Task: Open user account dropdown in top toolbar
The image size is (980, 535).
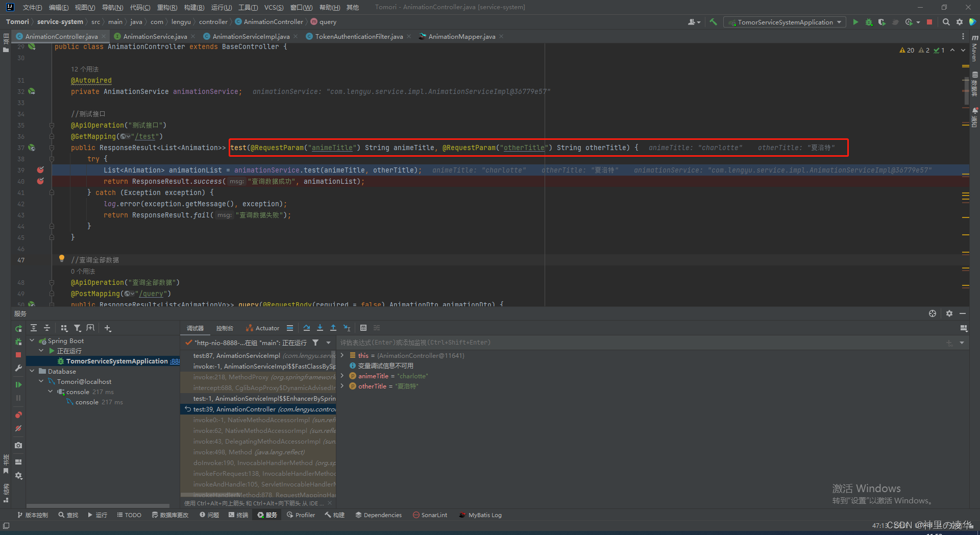Action: pyautogui.click(x=694, y=22)
